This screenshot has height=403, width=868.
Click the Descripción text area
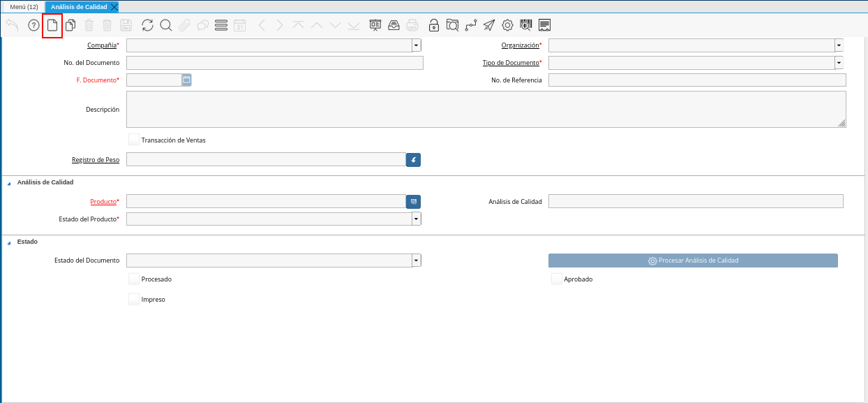(486, 109)
